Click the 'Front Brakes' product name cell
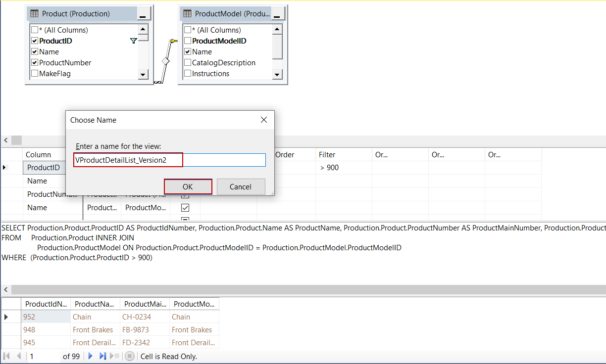This screenshot has width=606, height=364. coord(95,330)
